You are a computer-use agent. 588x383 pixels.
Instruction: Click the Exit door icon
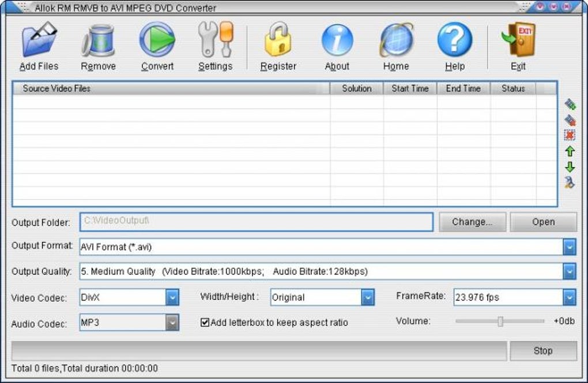tap(519, 40)
